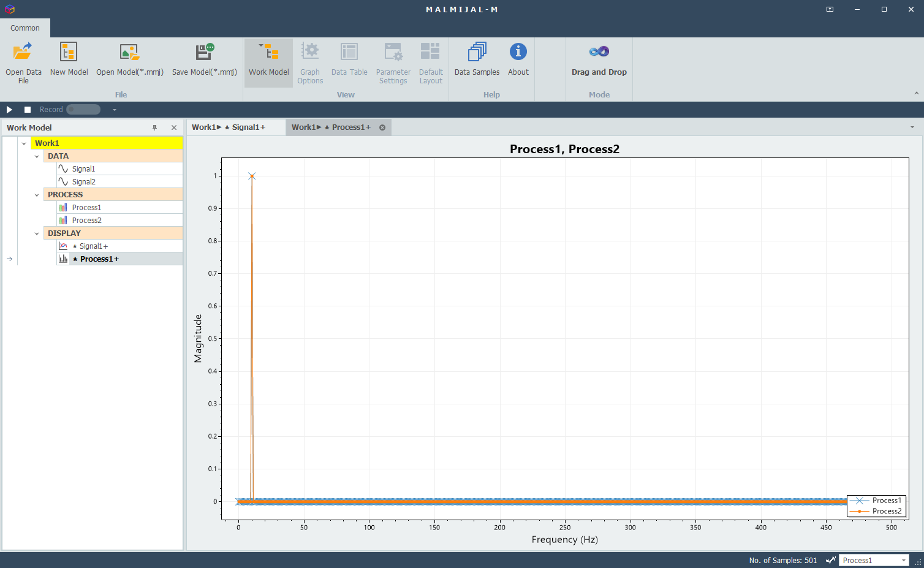Start playback with the play button

tap(9, 110)
